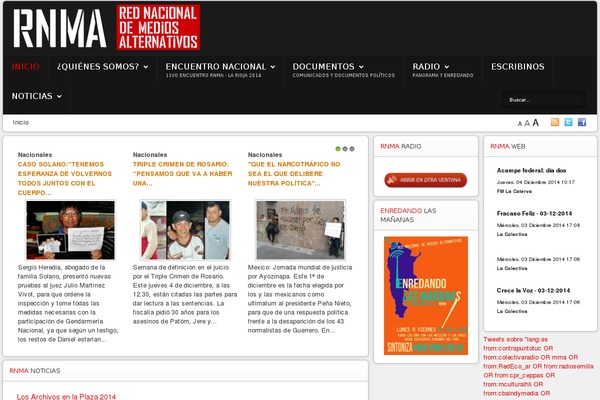Select the smallest font size A
Screen dimensions: 600x400
520,124
